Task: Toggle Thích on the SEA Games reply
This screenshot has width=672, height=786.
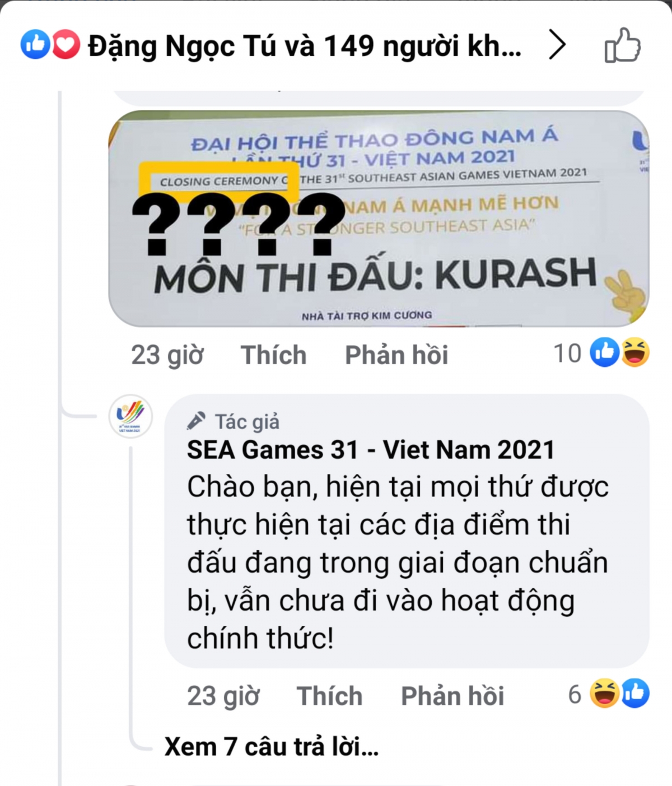Action: (329, 696)
